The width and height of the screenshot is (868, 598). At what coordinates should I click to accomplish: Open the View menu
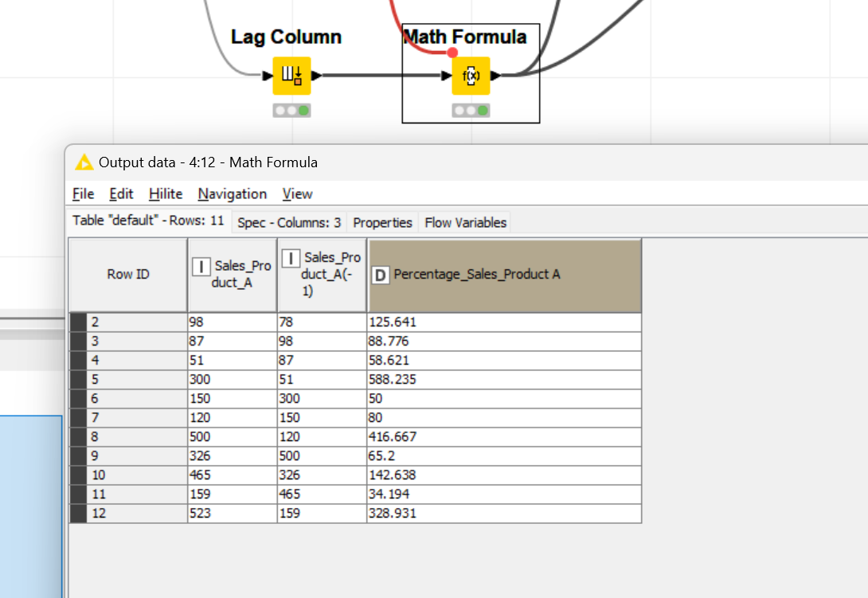point(297,193)
